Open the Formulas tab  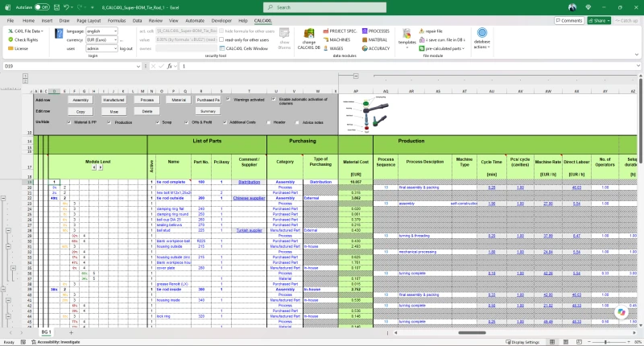117,21
